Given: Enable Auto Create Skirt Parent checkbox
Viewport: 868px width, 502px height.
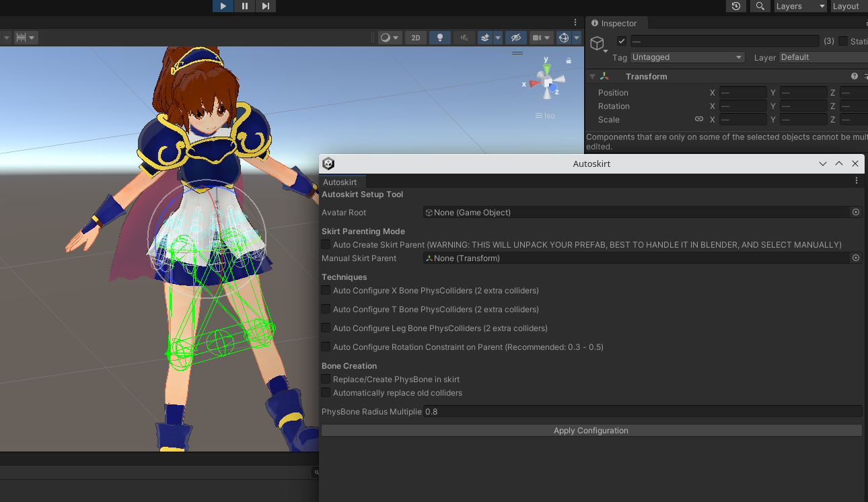Looking at the screenshot, I should point(326,244).
